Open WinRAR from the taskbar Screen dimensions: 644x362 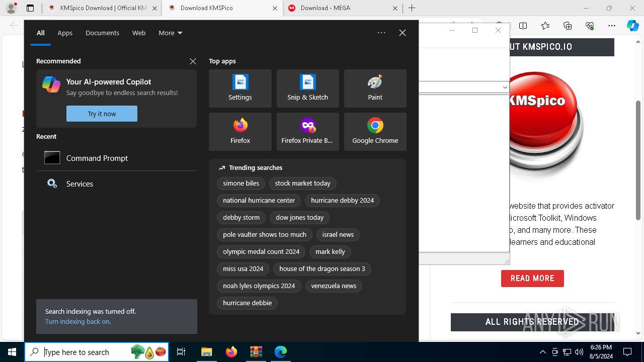[256, 352]
